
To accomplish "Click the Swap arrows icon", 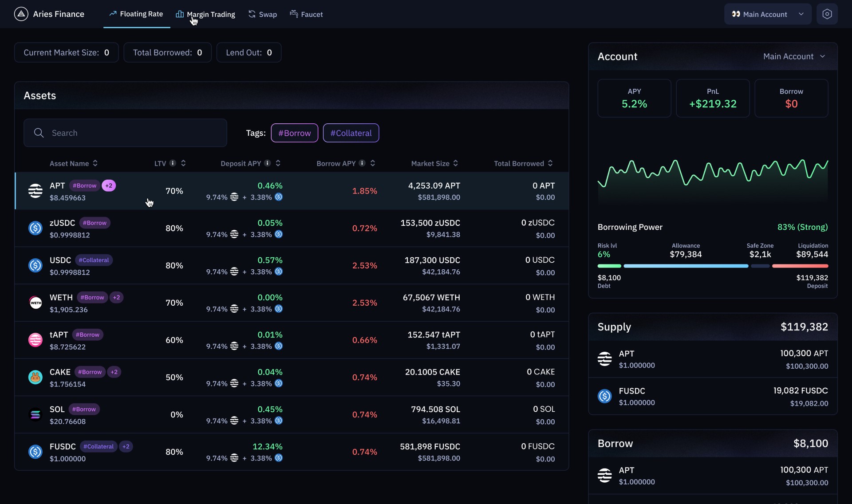I will 252,14.
